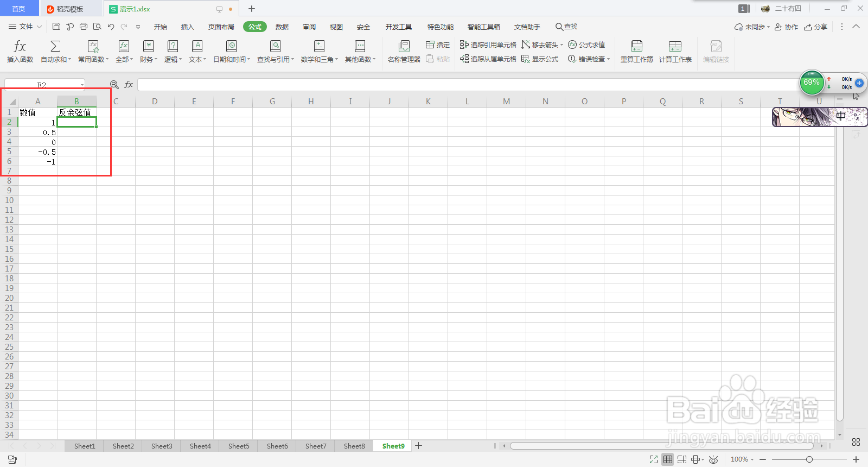Expand the quick access toolbar customize arrow
The height and width of the screenshot is (467, 868).
click(138, 27)
